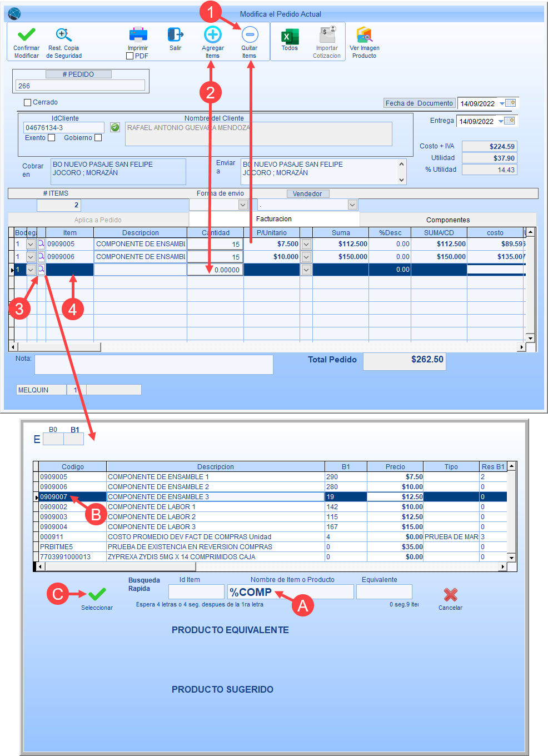Open Bodega dropdown in the empty new row
Viewport: 548px width, 756px height.
(x=31, y=270)
